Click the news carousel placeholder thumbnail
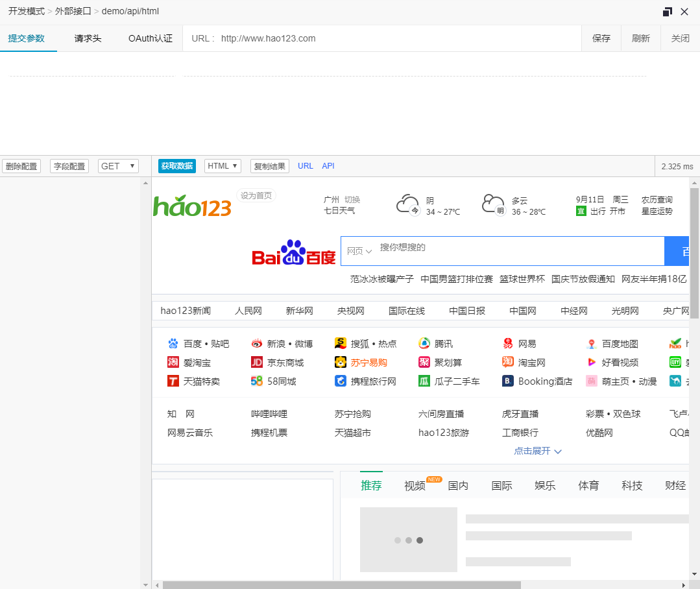The image size is (700, 589). 409,540
